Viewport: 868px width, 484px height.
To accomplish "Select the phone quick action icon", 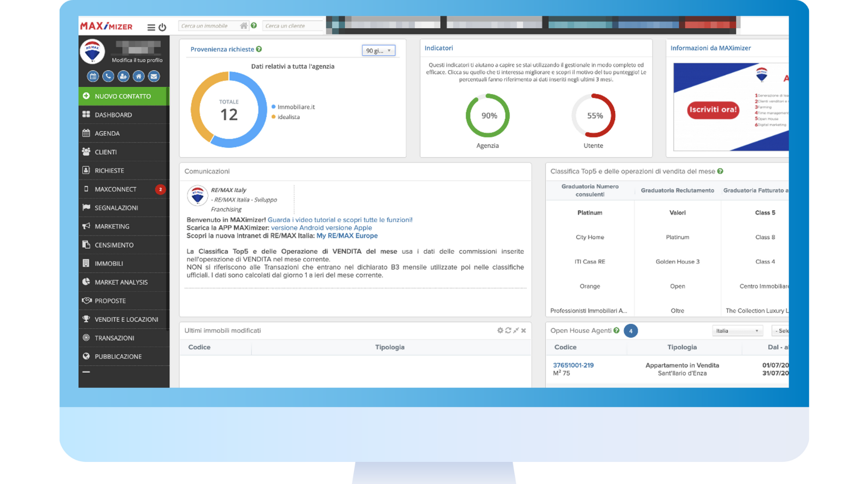I will tap(108, 76).
